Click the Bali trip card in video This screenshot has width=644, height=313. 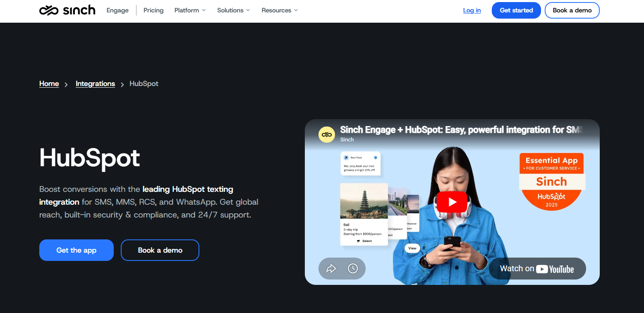[364, 215]
